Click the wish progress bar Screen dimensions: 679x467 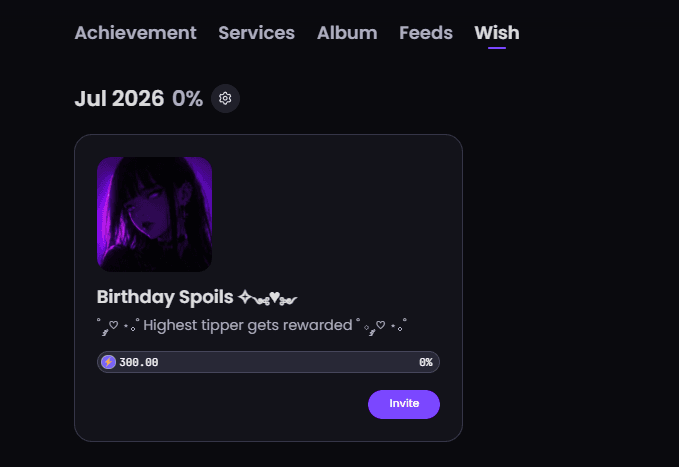268,362
